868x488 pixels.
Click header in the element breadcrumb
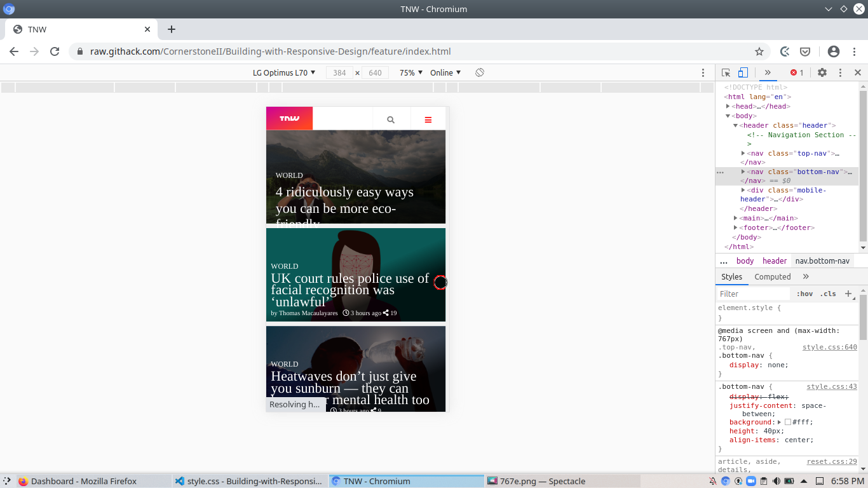(x=775, y=261)
